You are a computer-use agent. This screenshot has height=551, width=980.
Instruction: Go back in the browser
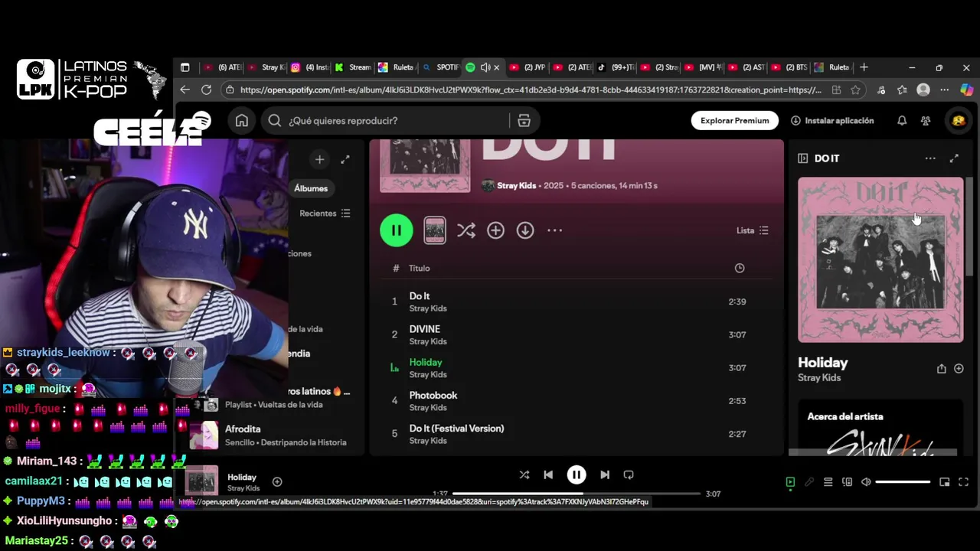coord(185,90)
